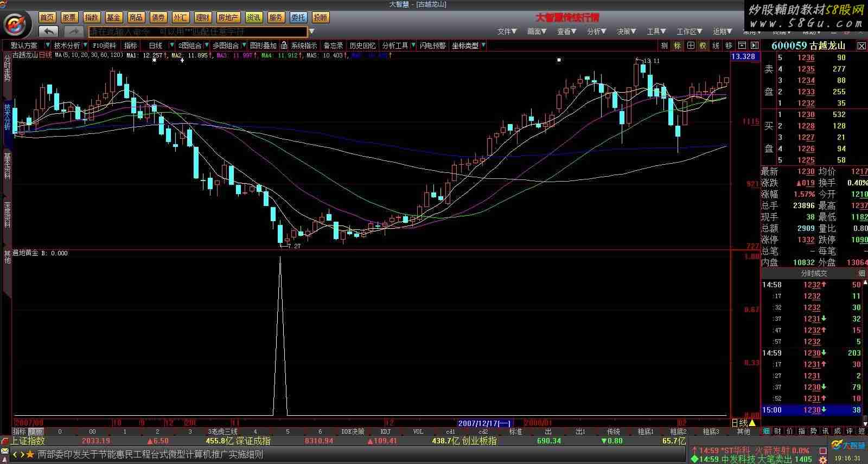Open the 画面 menu
The height and width of the screenshot is (464, 868).
coord(537,31)
